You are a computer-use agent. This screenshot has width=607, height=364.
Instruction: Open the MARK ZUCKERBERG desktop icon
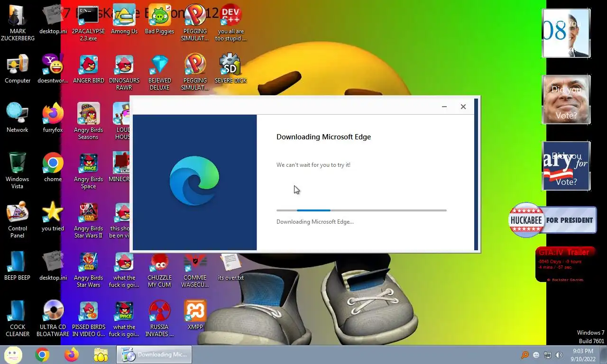pos(18,22)
